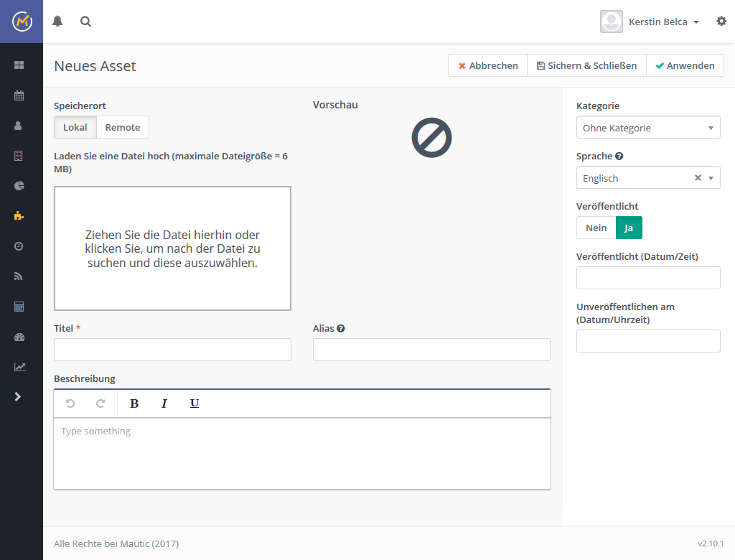The image size is (735, 560).
Task: Open the pie chart segments icon
Action: [19, 186]
